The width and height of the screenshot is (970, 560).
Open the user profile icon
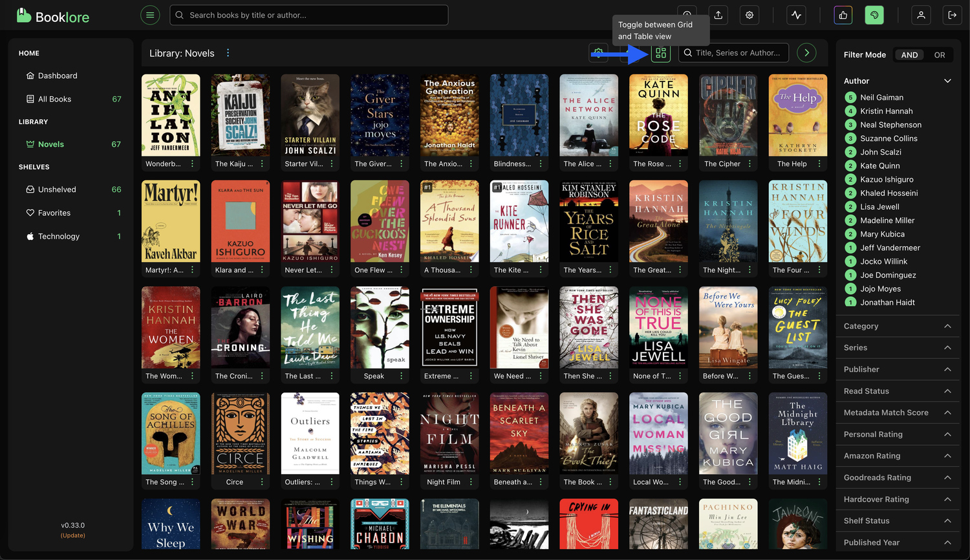coord(921,15)
